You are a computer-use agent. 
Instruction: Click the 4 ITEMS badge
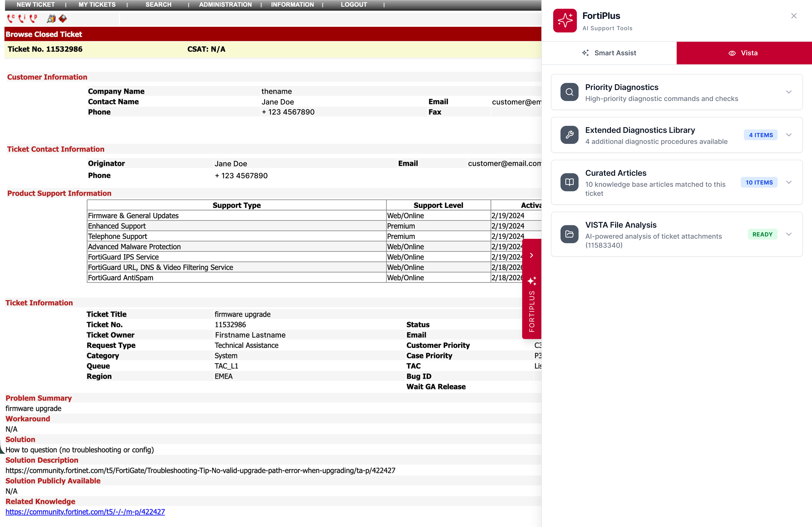pyautogui.click(x=761, y=135)
